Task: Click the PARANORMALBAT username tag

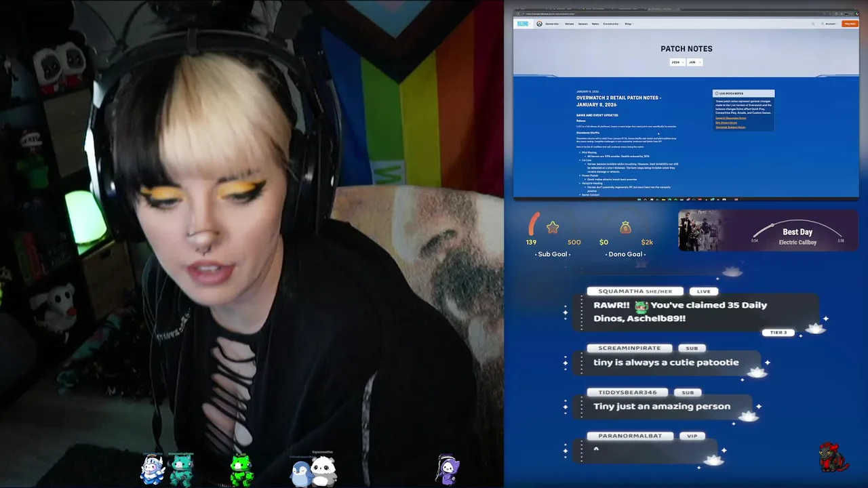Action: 630,436
